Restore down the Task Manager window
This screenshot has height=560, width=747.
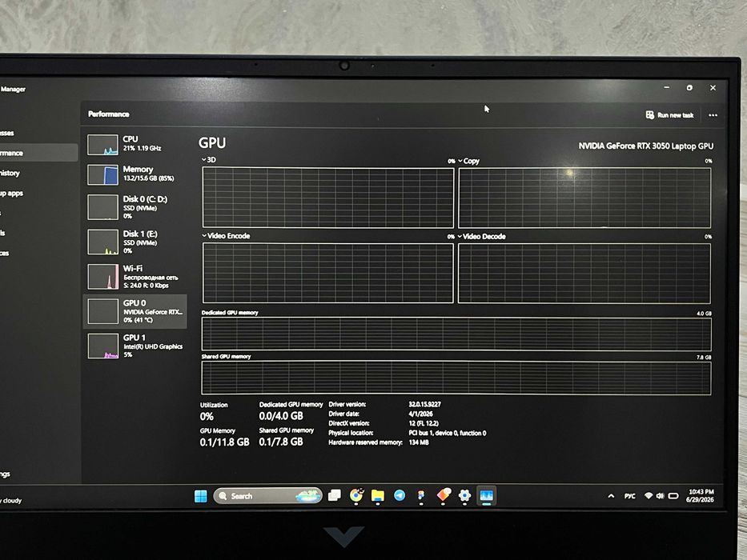tap(689, 88)
